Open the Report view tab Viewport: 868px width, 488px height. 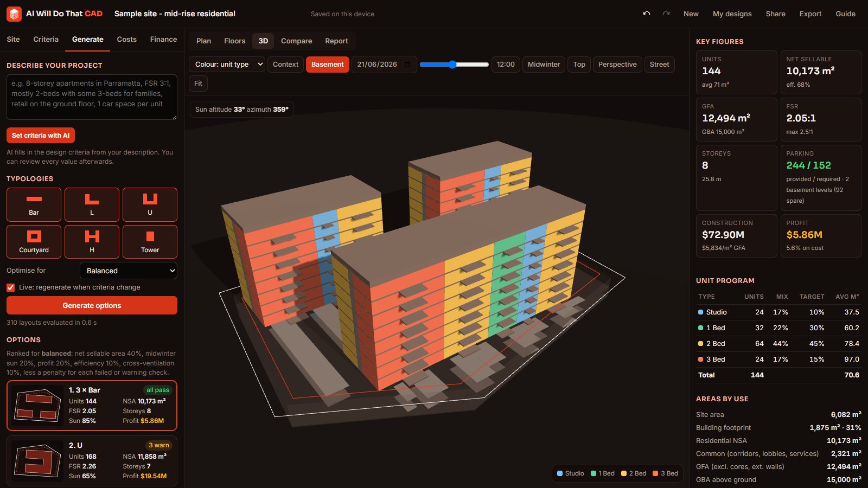coord(336,41)
